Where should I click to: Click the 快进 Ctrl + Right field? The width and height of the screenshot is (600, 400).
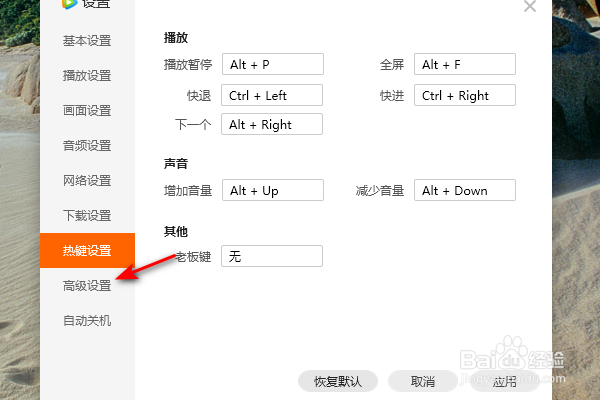465,95
